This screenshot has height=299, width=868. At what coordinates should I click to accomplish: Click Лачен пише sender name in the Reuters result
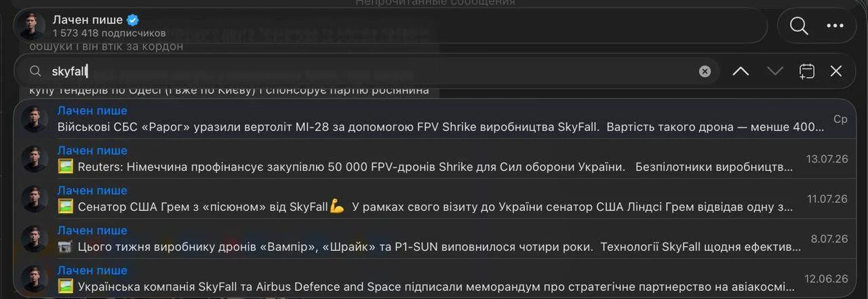coord(92,151)
